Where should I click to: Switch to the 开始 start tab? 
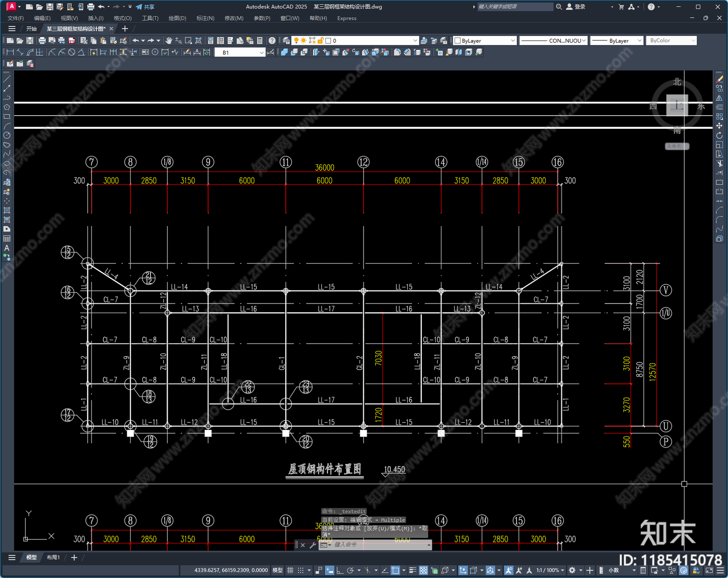31,29
